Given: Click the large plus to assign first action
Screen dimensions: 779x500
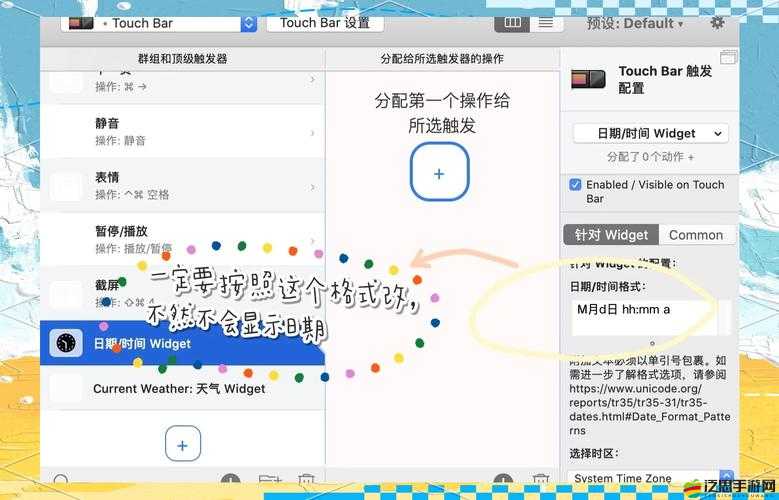Looking at the screenshot, I should (x=439, y=172).
